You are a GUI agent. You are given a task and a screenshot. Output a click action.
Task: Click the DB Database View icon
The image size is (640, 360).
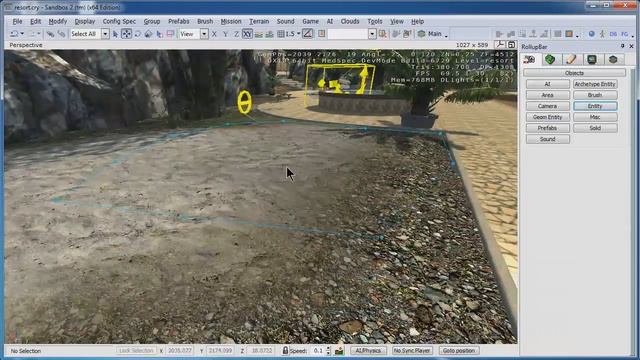(613, 34)
